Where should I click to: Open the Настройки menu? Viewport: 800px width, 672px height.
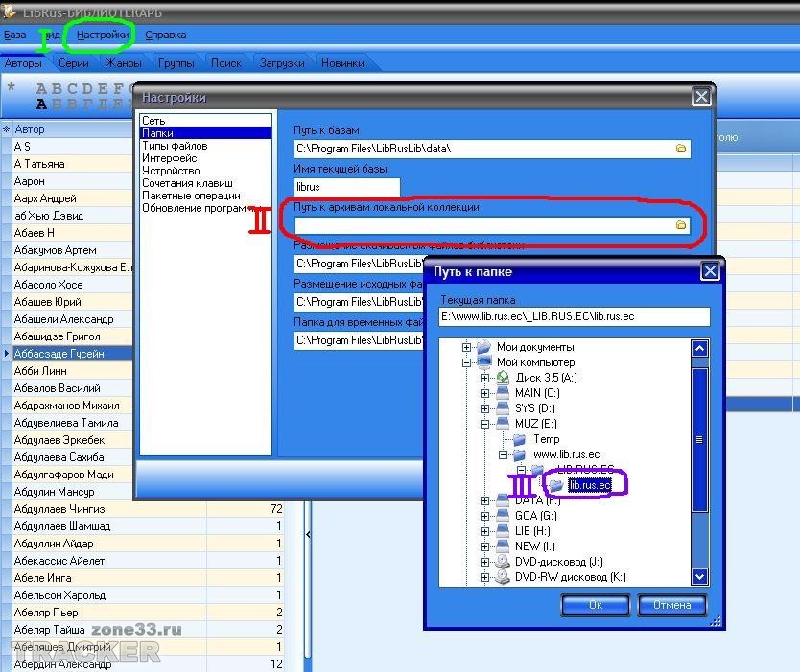pyautogui.click(x=103, y=35)
